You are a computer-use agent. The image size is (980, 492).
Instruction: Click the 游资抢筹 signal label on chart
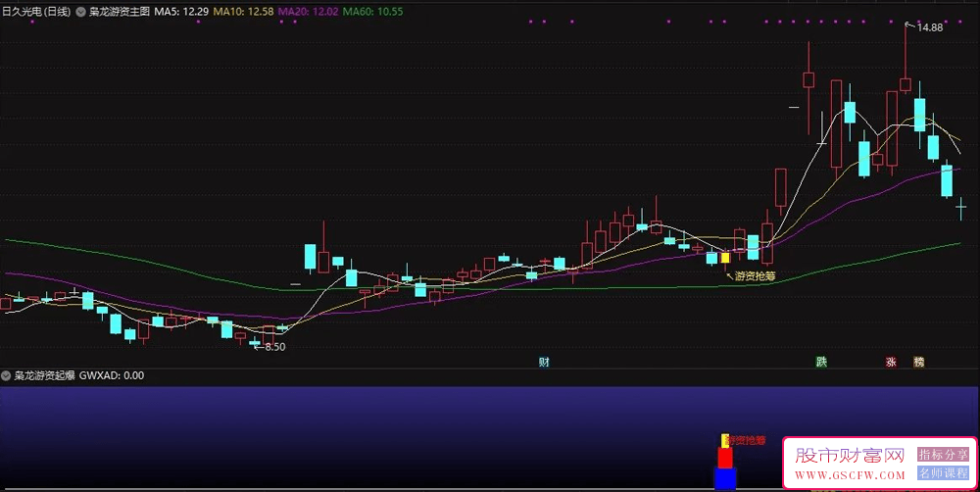click(755, 275)
